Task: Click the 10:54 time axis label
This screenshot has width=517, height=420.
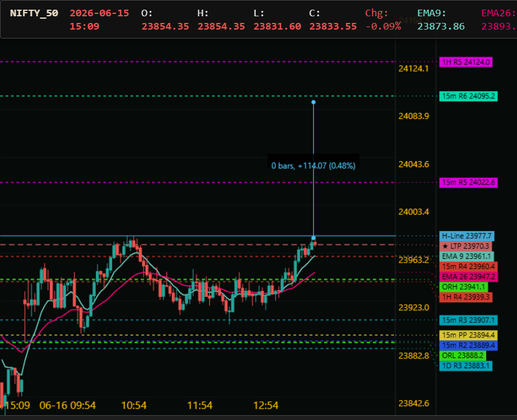Action: click(x=134, y=405)
